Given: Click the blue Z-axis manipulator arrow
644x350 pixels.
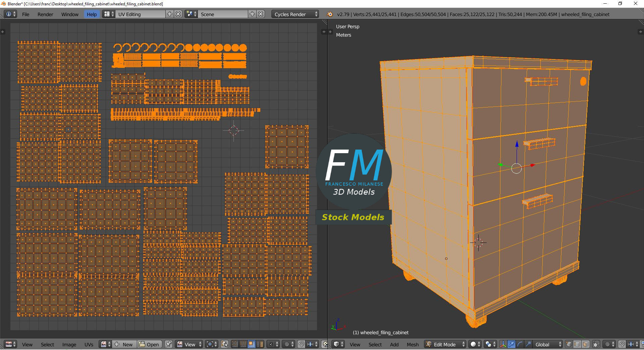Looking at the screenshot, I should tap(517, 144).
